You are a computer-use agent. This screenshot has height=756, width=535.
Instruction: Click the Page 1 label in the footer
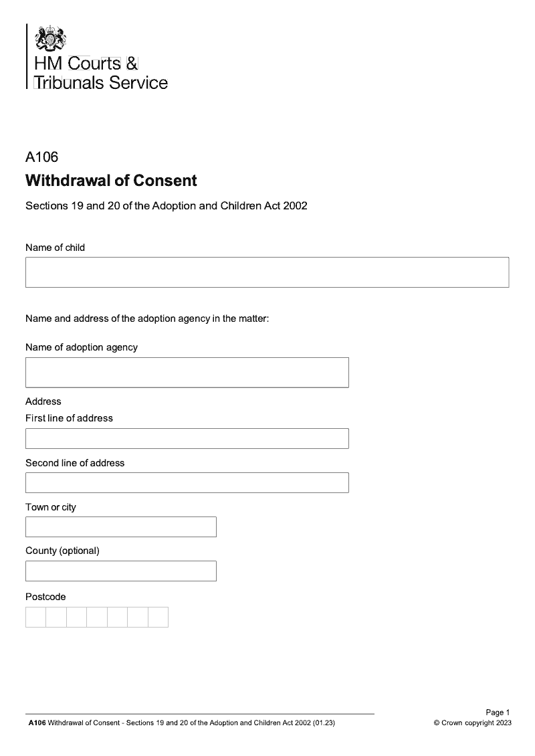(498, 713)
